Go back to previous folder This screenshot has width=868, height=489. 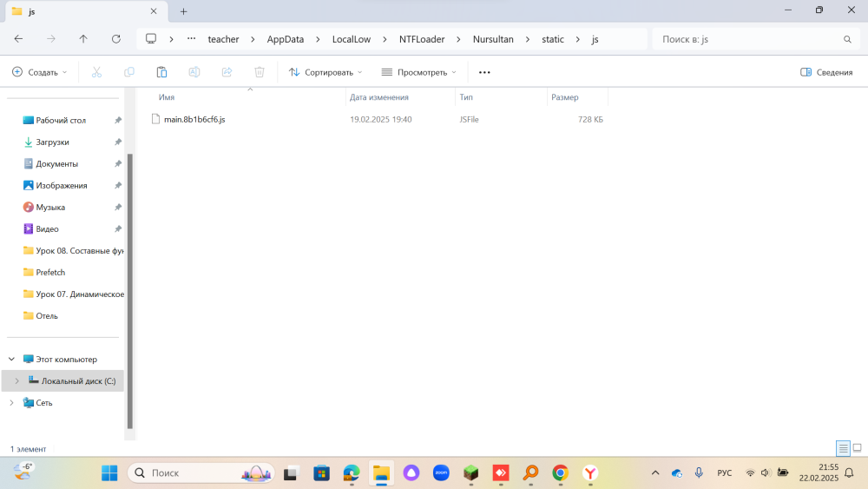coord(18,39)
